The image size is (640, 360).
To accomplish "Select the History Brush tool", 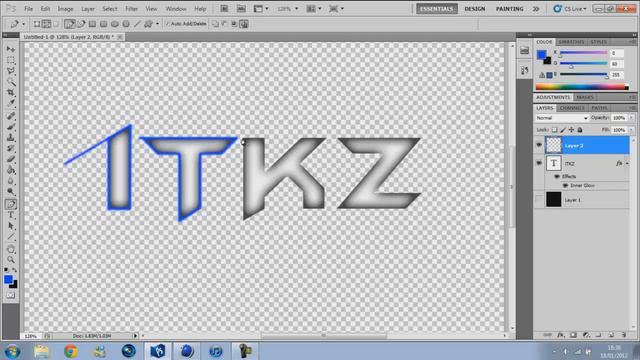I will pos(11,149).
